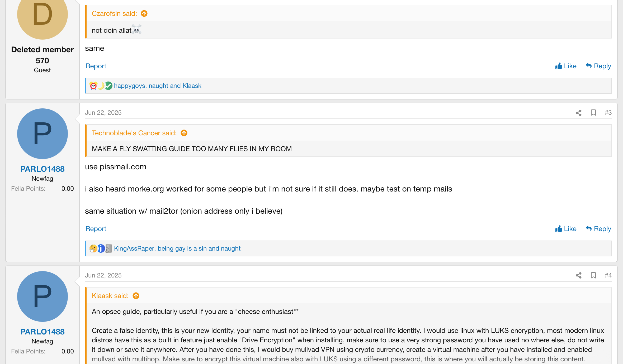The image size is (623, 364).
Task: Click the thinking emoji reaction icon on post #3
Action: [93, 248]
